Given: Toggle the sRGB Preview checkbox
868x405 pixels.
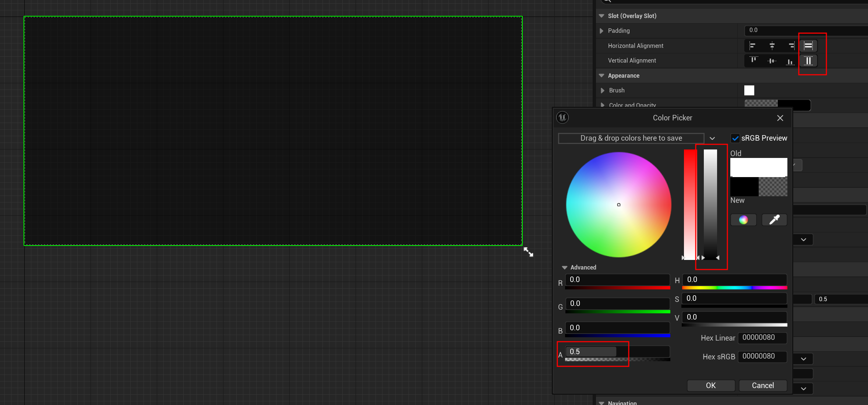Looking at the screenshot, I should tap(735, 138).
